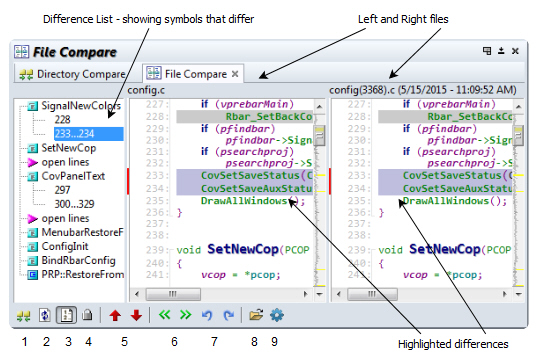Click the CovPanelText symbol icon
The height and width of the screenshot is (364, 539).
[x=33, y=177]
